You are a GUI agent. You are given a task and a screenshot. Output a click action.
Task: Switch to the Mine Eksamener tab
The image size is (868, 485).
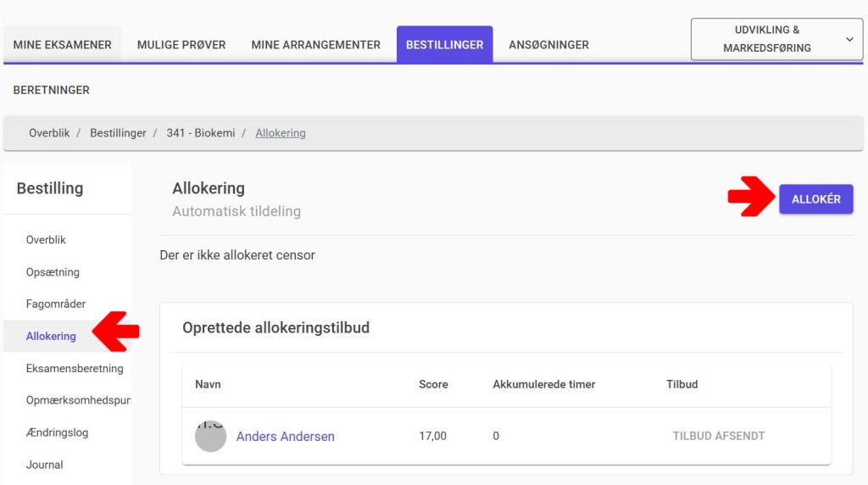[x=63, y=45]
